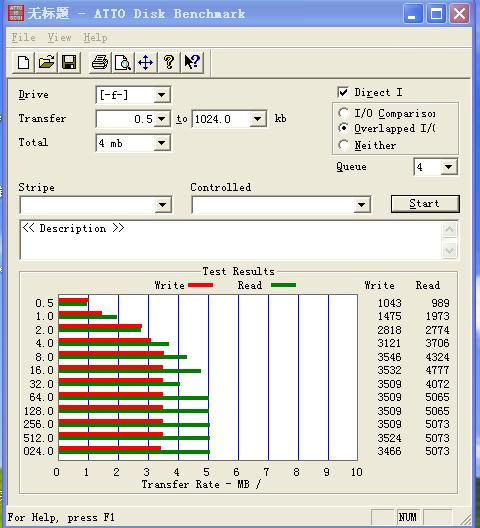
Task: Toggle the Direct I/O checkbox
Action: (x=343, y=92)
